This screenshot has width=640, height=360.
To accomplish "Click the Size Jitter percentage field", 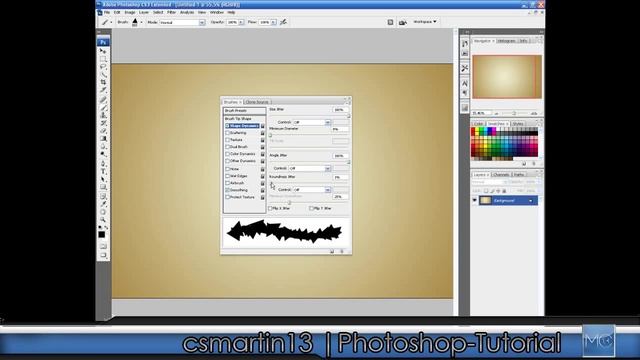I will [340, 110].
